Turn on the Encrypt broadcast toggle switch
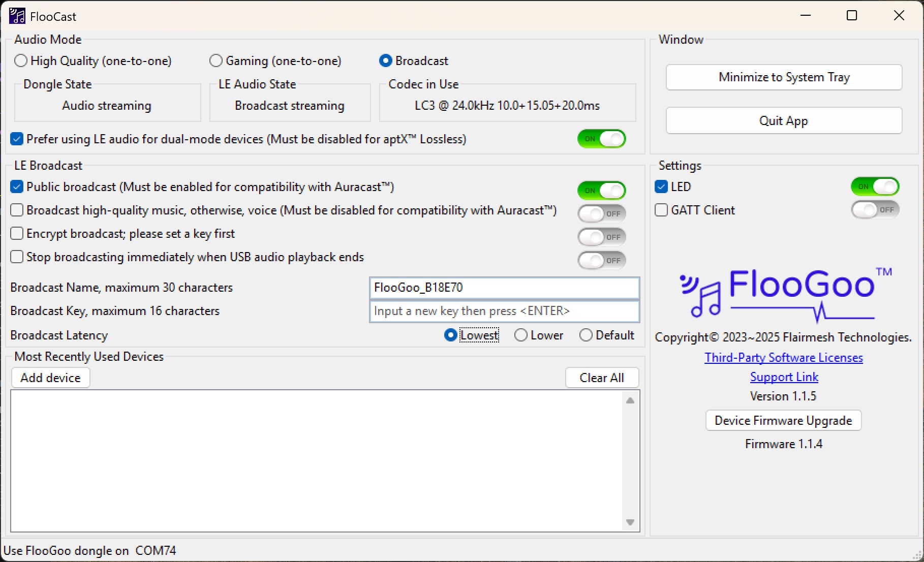 [602, 237]
